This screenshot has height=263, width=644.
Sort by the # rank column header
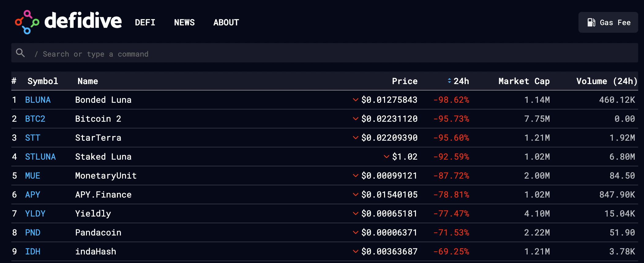14,81
